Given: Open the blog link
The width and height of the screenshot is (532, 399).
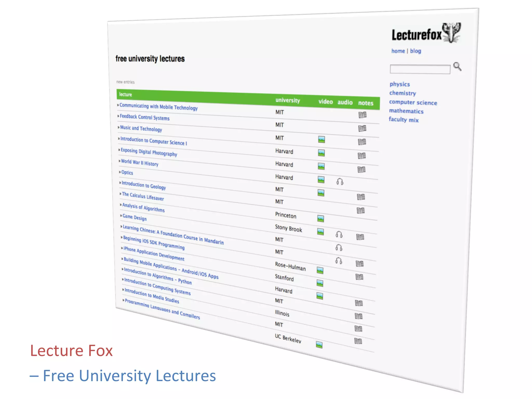Looking at the screenshot, I should [x=416, y=51].
